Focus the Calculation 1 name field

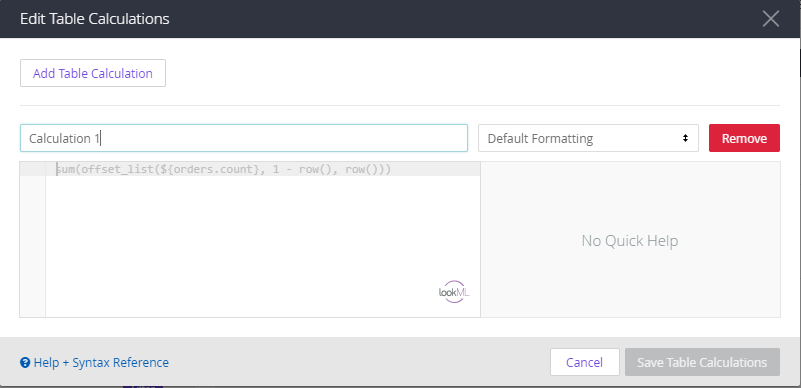[x=244, y=138]
